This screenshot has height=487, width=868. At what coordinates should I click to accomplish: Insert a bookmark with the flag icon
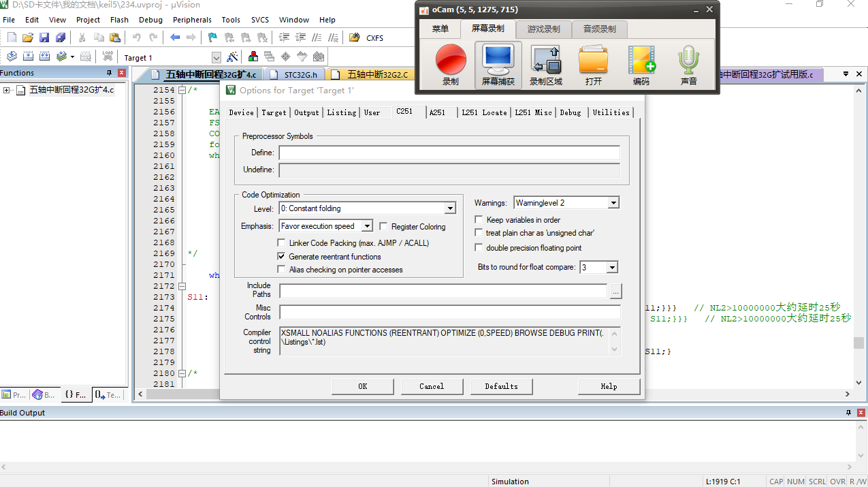[x=212, y=37]
